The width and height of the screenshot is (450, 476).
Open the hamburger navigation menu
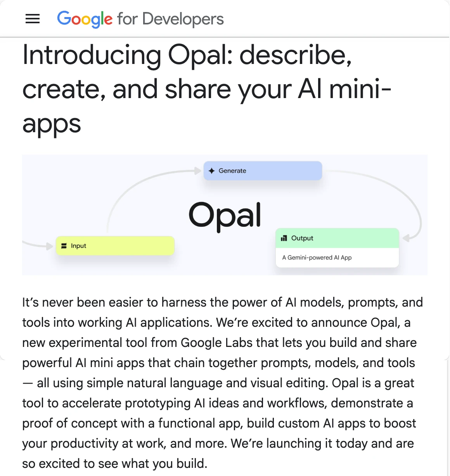click(33, 19)
